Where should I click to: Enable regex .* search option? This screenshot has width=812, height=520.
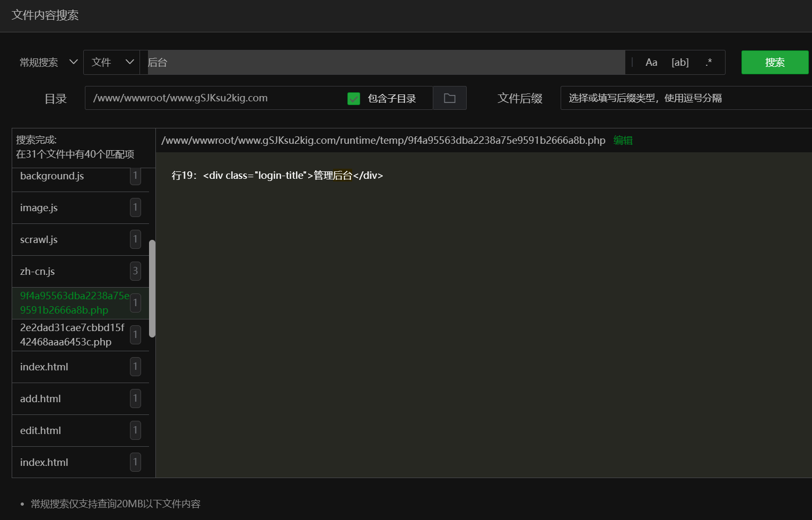coord(709,63)
